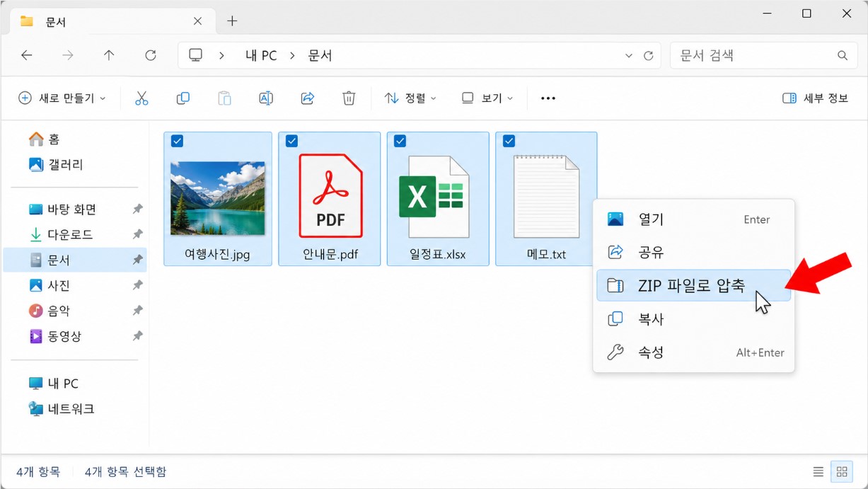Viewport: 868px width, 489px height.
Task: Choose ZIP 파일로 압축 in context menu
Action: coord(694,285)
